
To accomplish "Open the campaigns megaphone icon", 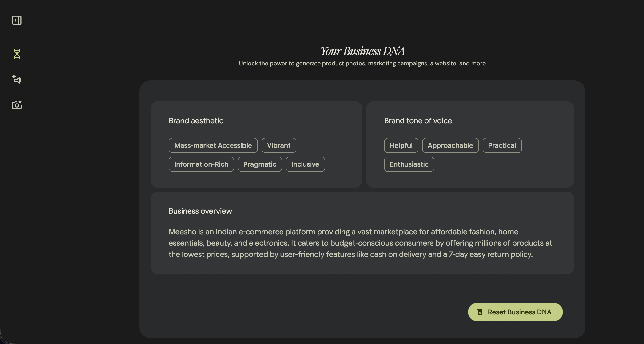I will pyautogui.click(x=17, y=80).
